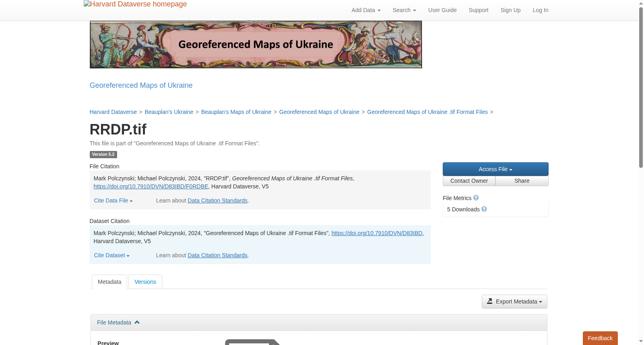Screen dimensions: 644x345
Task: Click the Share button
Action: pyautogui.click(x=522, y=181)
